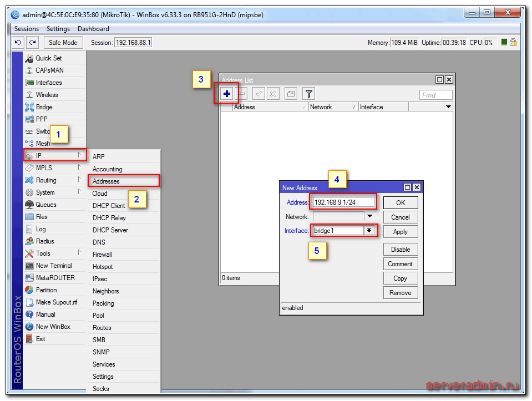The height and width of the screenshot is (401, 532).
Task: Open Files in the sidebar
Action: point(54,216)
